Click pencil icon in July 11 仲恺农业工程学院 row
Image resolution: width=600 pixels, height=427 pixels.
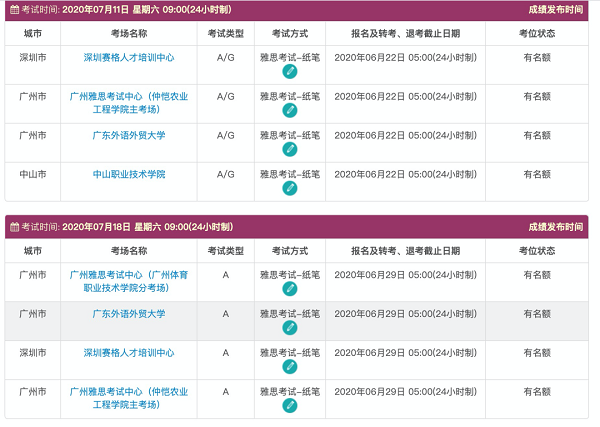tap(290, 111)
